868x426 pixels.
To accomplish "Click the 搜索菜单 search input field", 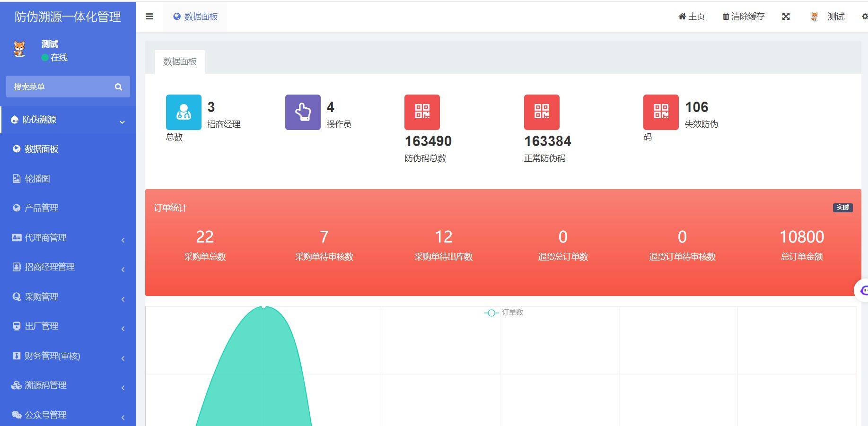I will click(59, 87).
